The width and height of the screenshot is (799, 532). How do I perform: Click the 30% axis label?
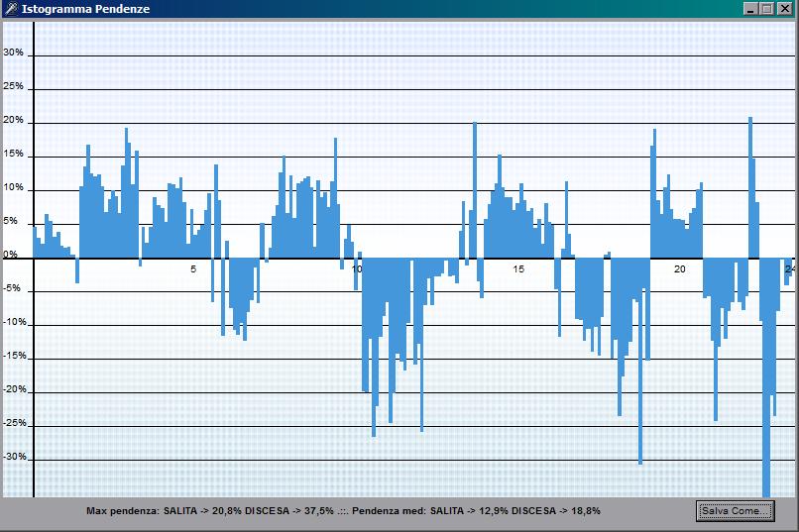tap(13, 52)
